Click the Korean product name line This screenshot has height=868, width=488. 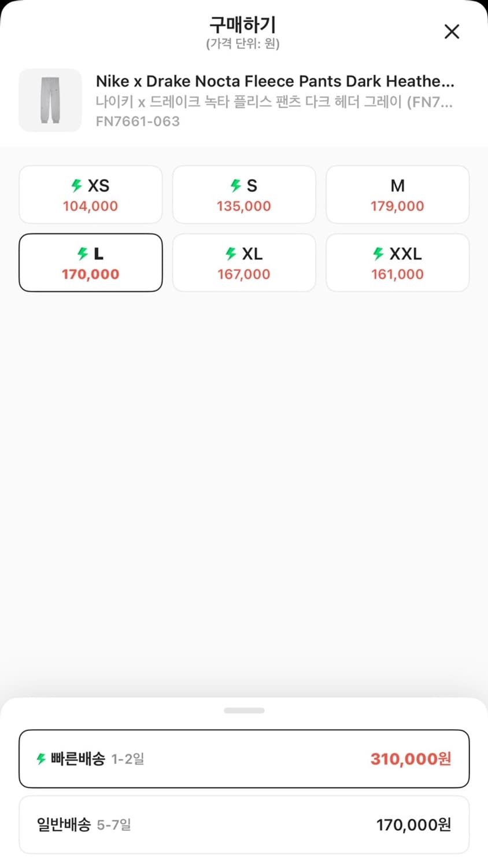pos(273,102)
